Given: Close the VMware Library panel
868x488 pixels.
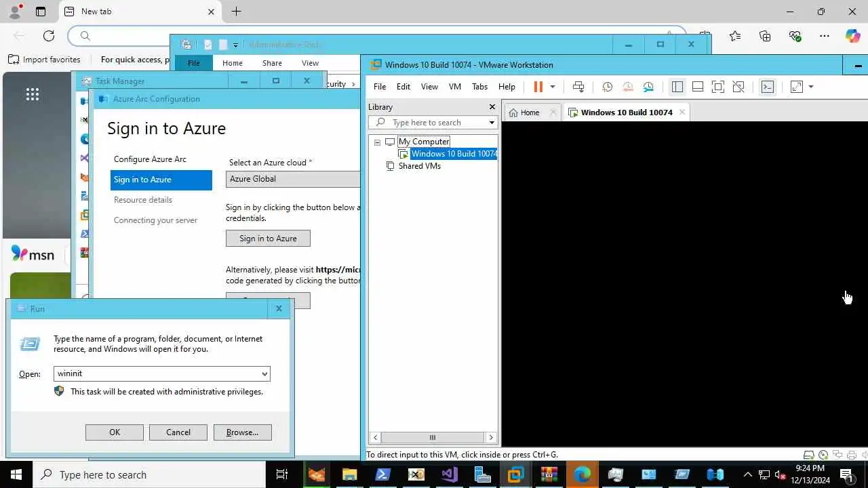Looking at the screenshot, I should tap(492, 107).
